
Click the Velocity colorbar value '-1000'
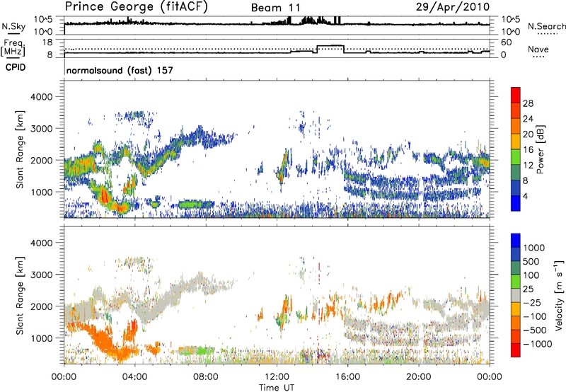coord(537,344)
